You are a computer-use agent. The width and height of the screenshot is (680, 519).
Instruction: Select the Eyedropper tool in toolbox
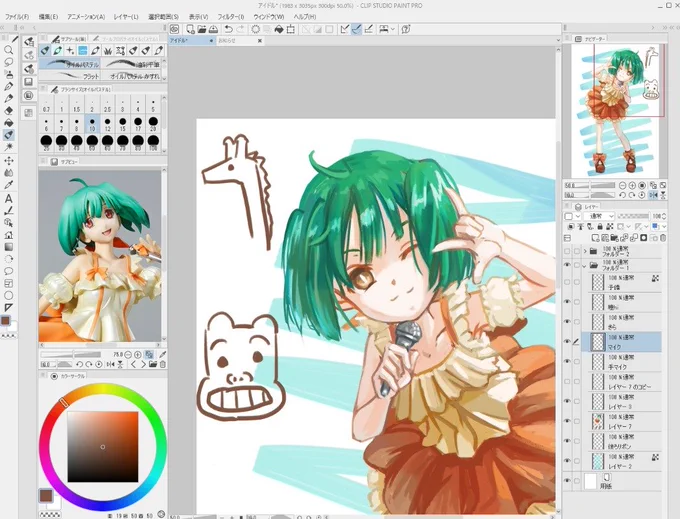click(x=8, y=185)
